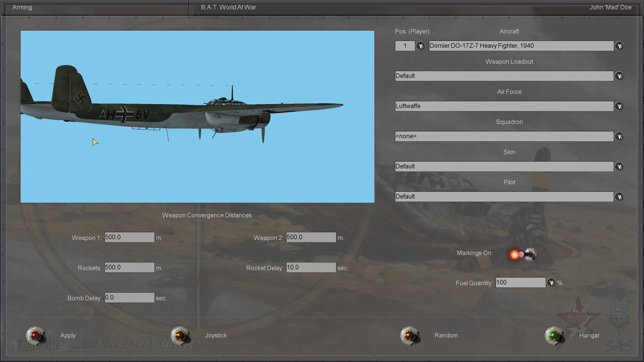Screen dimensions: 644x362
Task: Click the Skin Default field
Action: pyautogui.click(x=504, y=166)
